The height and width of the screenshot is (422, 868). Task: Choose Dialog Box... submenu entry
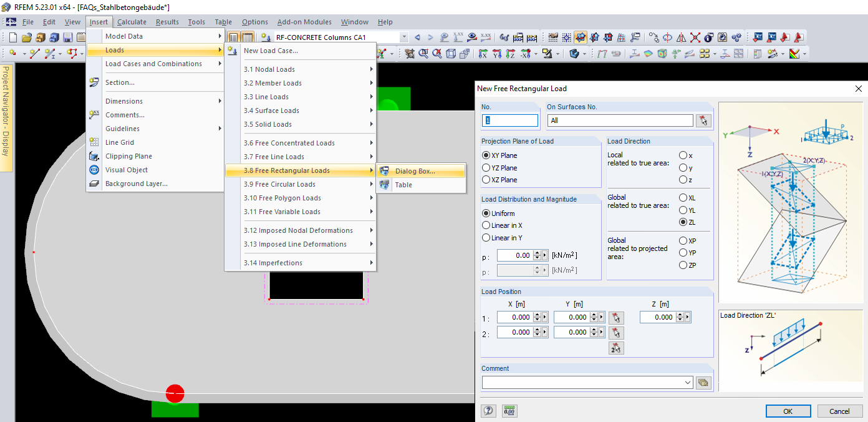pos(421,171)
